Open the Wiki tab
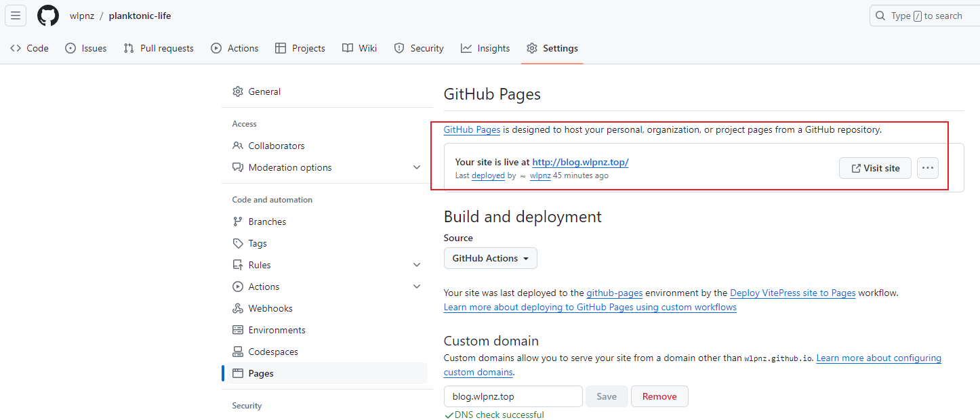This screenshot has height=420, width=980. pyautogui.click(x=360, y=48)
